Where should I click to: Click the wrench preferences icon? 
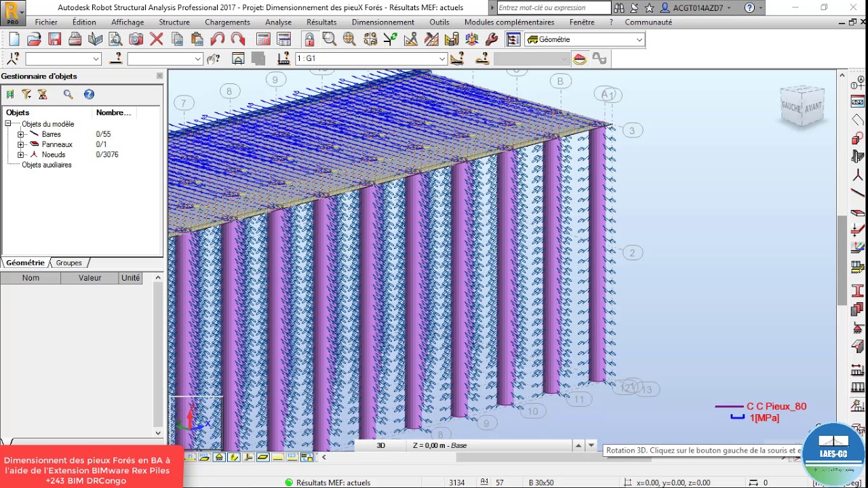492,39
